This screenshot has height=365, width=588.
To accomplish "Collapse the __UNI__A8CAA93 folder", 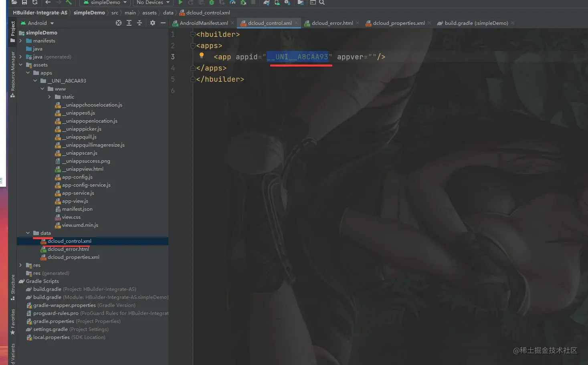I will (35, 81).
